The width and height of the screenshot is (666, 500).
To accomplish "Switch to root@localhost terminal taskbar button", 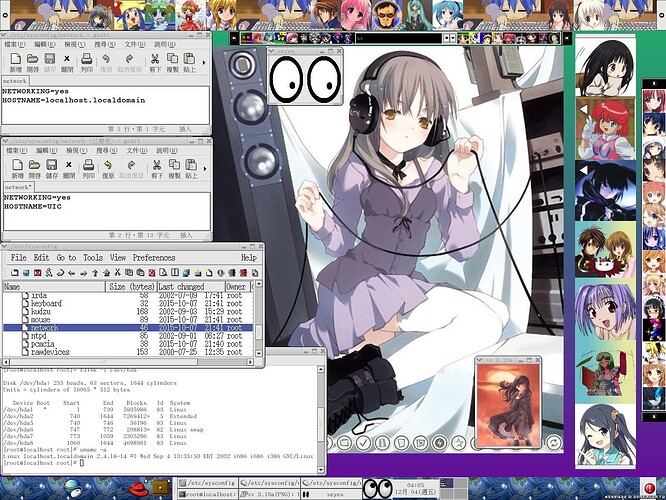I will point(207,494).
